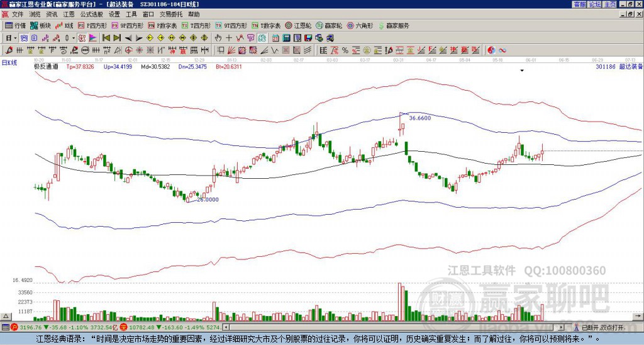The width and height of the screenshot is (644, 345).
Task: Open the 文件 menu
Action: pos(18,14)
